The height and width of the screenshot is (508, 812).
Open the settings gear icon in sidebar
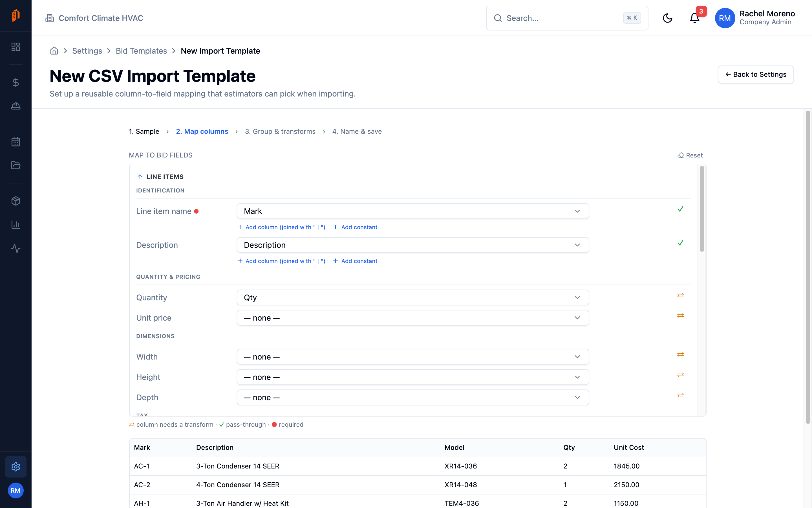[16, 467]
